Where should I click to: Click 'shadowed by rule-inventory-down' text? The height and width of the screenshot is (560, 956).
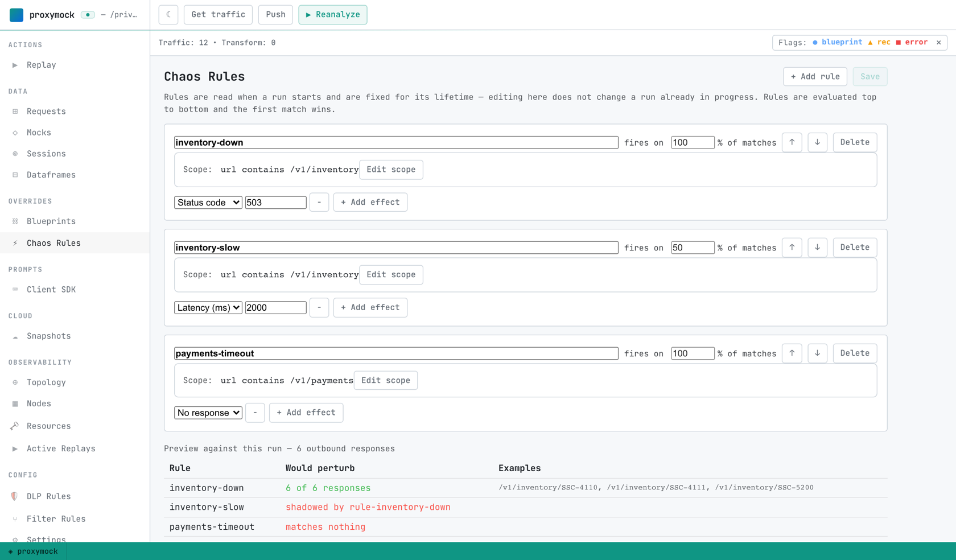pos(368,507)
